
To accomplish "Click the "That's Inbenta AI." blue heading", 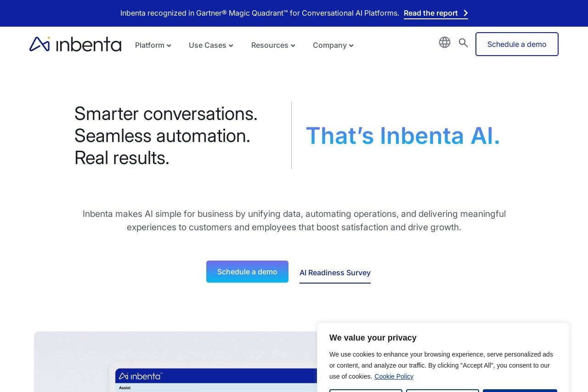I will pos(403,136).
